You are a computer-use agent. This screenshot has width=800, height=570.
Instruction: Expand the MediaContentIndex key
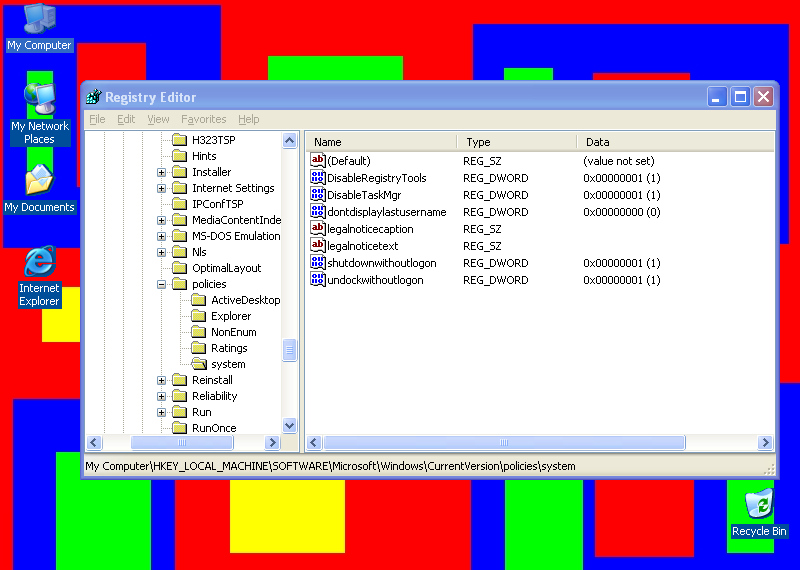click(x=161, y=220)
